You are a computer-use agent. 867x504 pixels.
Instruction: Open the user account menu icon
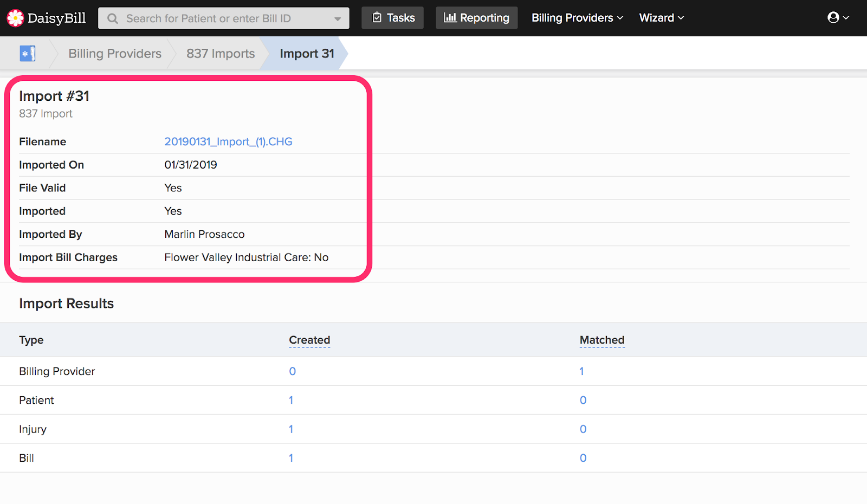838,18
